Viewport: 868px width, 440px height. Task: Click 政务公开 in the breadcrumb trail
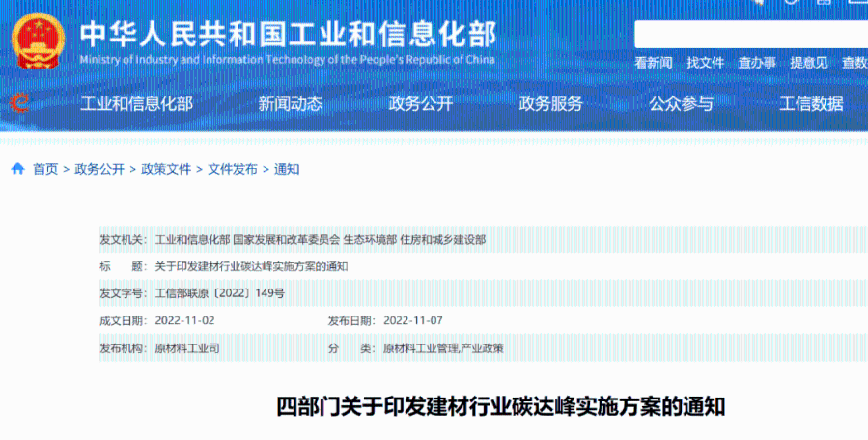click(x=99, y=169)
